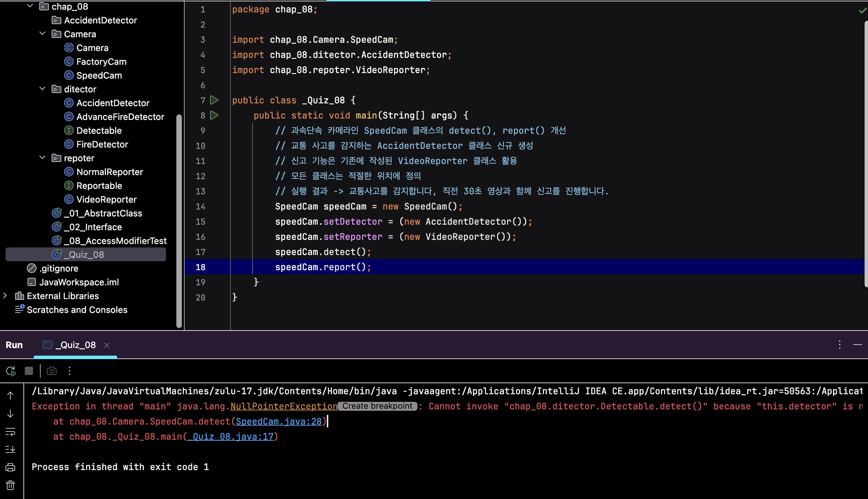
Task: Click the screenshot camera icon in Run toolbar
Action: [x=52, y=371]
